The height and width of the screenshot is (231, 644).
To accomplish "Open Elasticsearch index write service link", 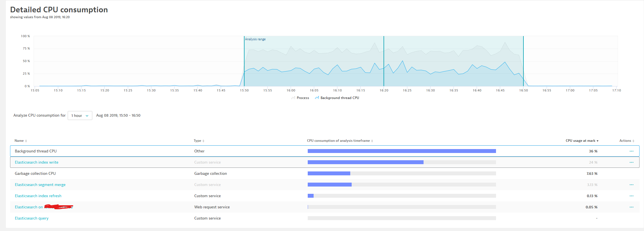I will click(x=37, y=162).
